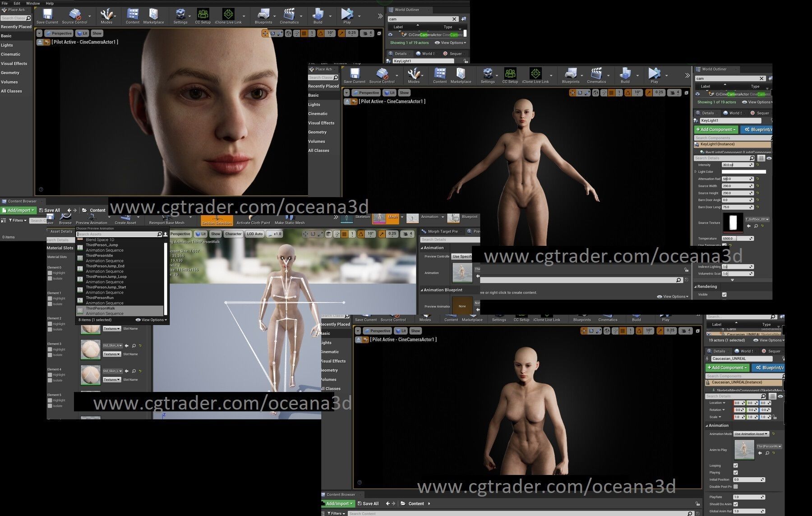Open View Options in top-left World Outliner
Screen dimensions: 812x516
tap(450, 43)
